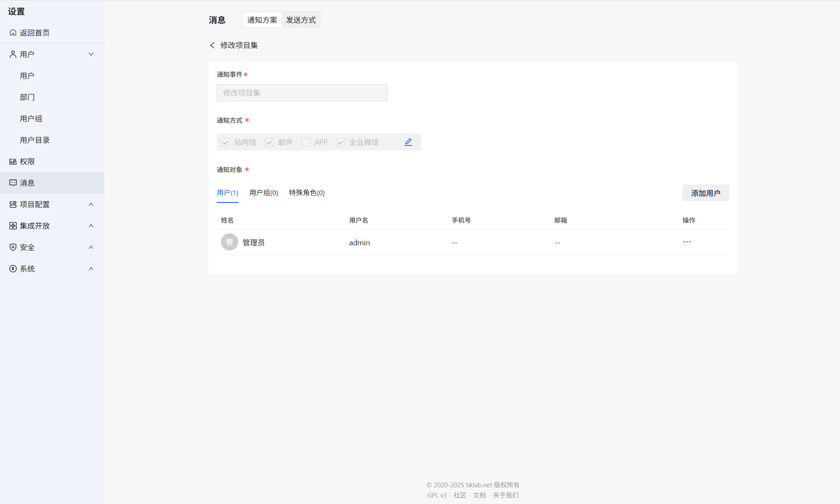
Task: Click the 集成开放 integration icon
Action: 13,226
